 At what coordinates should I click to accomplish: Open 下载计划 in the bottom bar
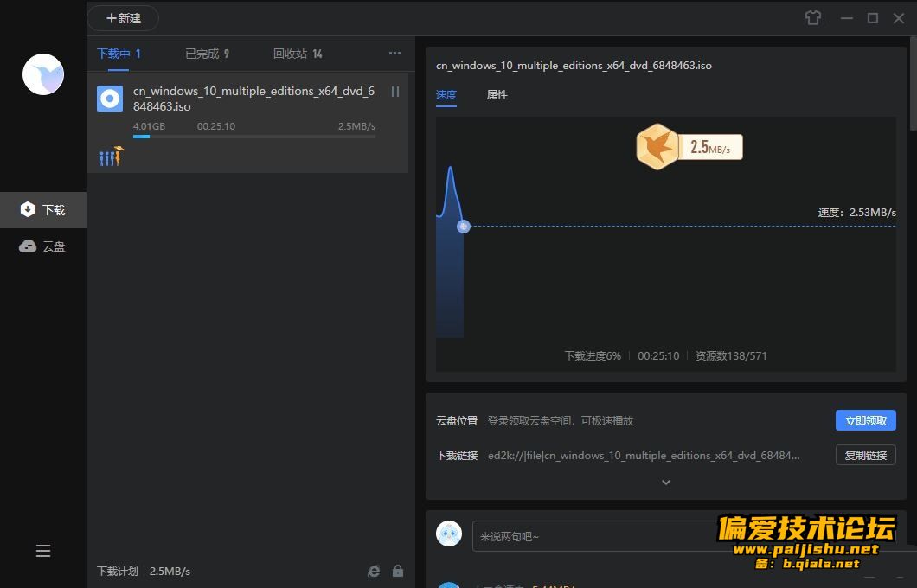click(x=118, y=571)
